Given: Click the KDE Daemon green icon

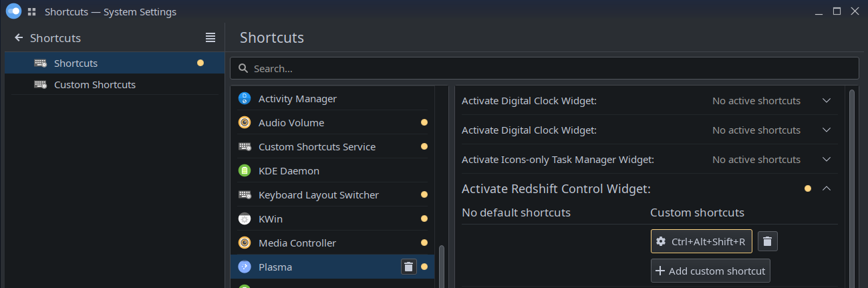Looking at the screenshot, I should tap(245, 171).
